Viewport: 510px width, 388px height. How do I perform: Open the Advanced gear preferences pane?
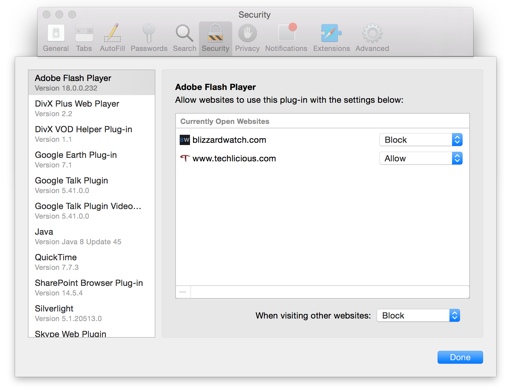point(372,38)
